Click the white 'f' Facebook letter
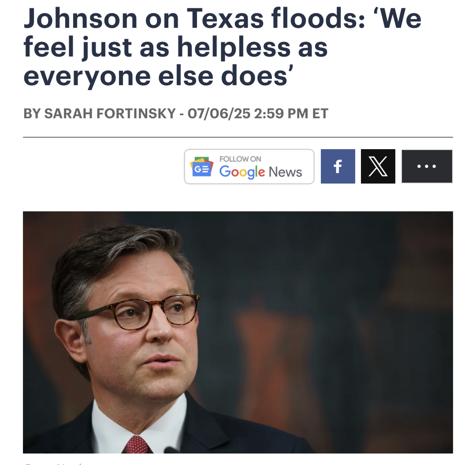The height and width of the screenshot is (465, 476). tap(338, 167)
